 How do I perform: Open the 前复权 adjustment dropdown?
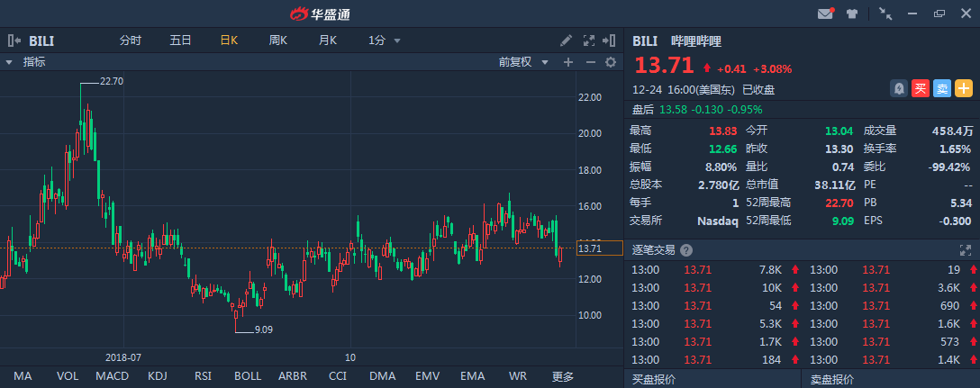pos(522,62)
